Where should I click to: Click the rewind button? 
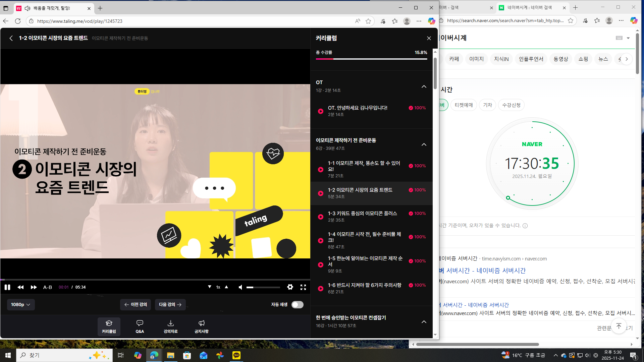tap(20, 287)
